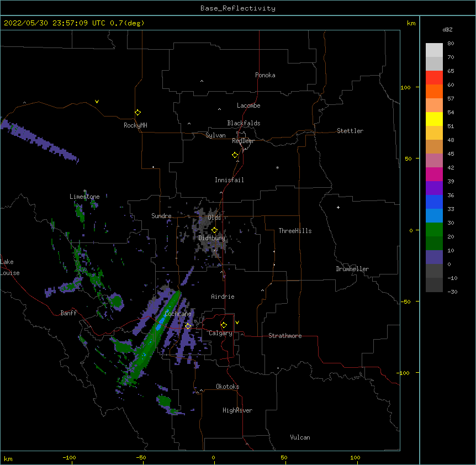Click the Sundre town label
Viewport: 476px width, 465px height.
(161, 216)
